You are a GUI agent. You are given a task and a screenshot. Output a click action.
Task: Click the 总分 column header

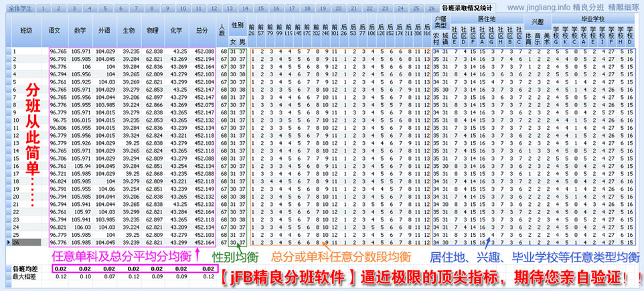[x=202, y=30]
